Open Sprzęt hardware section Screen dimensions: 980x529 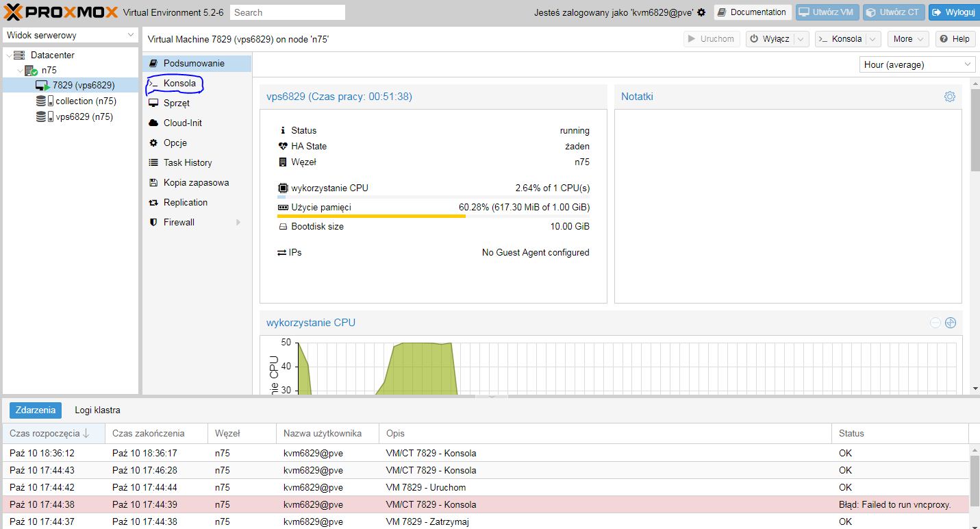click(x=176, y=103)
